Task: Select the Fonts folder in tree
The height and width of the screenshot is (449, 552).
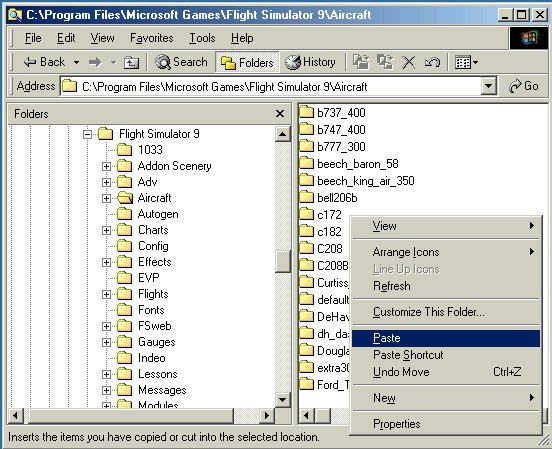Action: [x=140, y=310]
